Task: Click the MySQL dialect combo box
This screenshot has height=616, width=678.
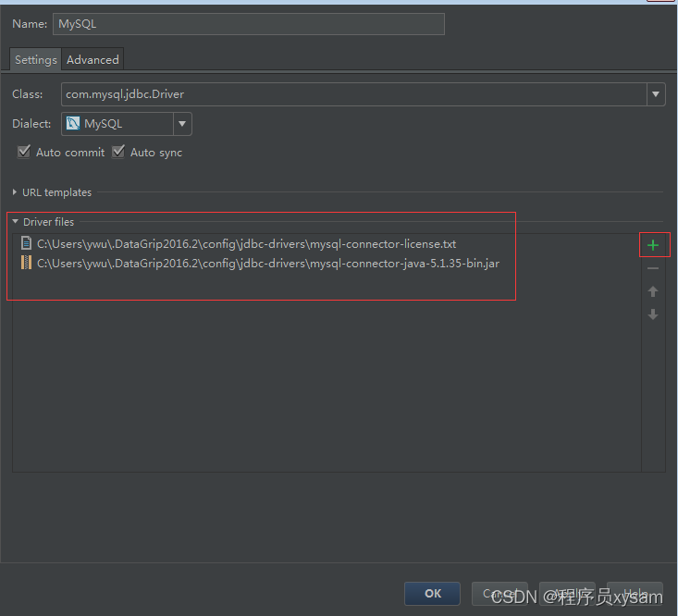Action: (127, 124)
